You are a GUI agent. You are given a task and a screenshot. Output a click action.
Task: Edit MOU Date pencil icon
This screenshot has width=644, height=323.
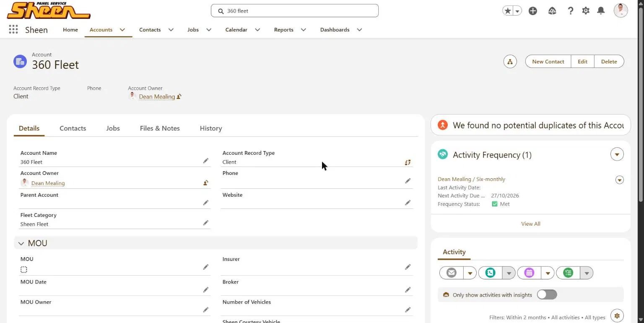click(x=205, y=289)
